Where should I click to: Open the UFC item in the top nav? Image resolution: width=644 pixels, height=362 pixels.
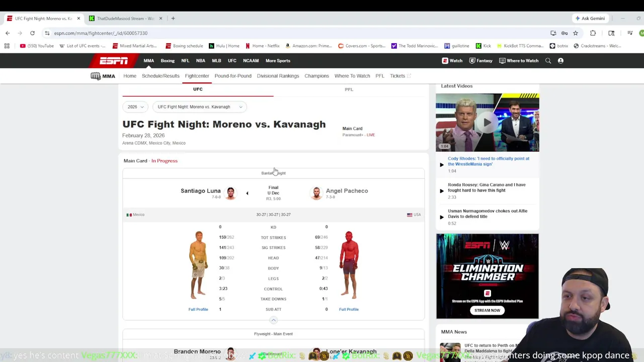(232, 61)
